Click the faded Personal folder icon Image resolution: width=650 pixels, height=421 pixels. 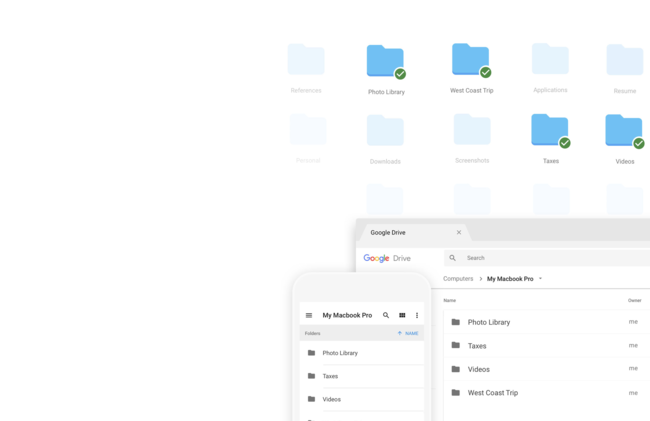(x=308, y=129)
